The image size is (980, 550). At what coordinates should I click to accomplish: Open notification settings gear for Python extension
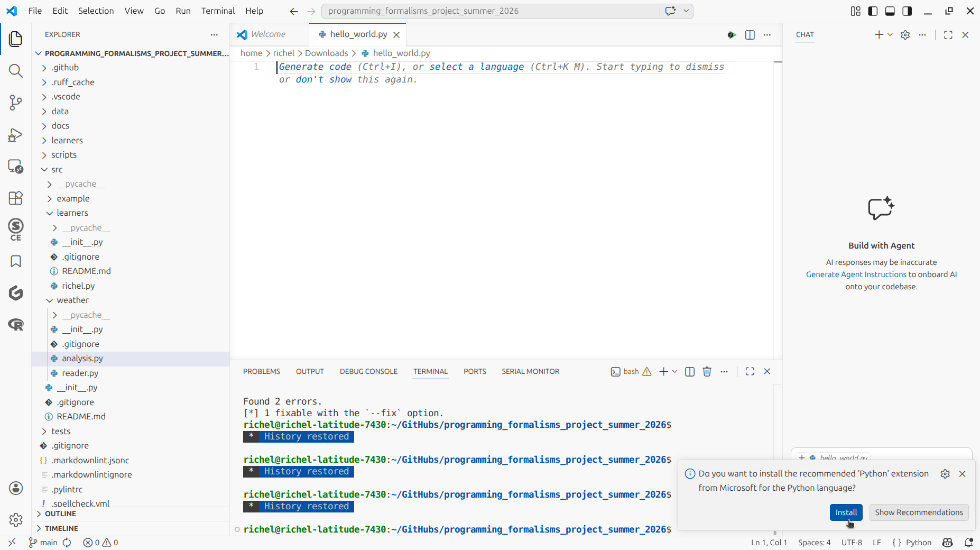pyautogui.click(x=945, y=474)
